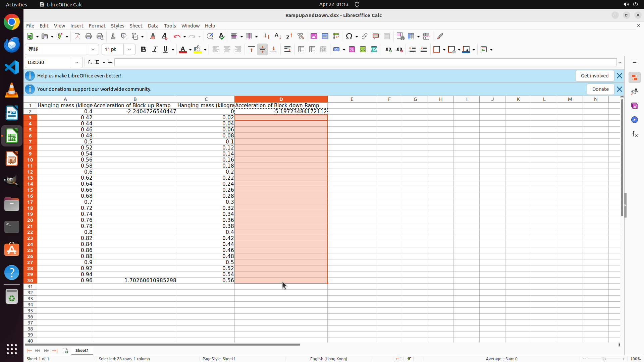Click the Donate button

[x=600, y=89]
